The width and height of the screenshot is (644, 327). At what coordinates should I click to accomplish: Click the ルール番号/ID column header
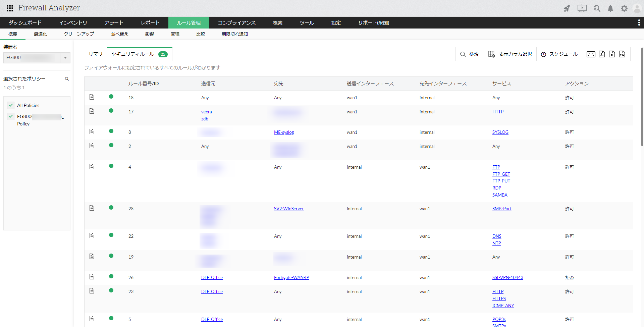[x=144, y=84]
